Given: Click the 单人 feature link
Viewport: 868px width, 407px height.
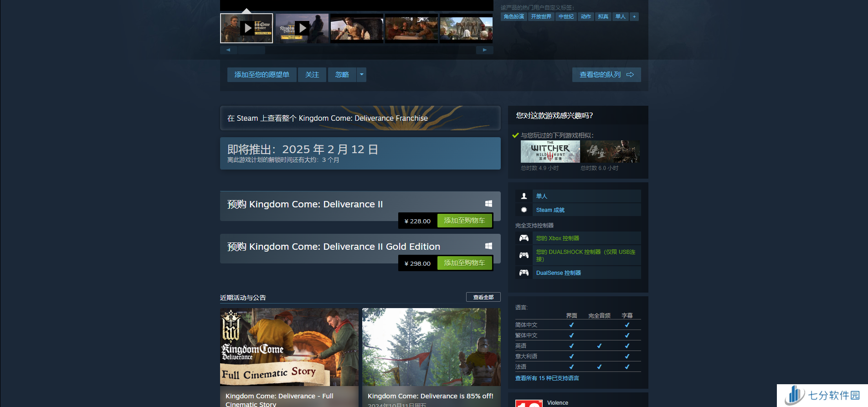Looking at the screenshot, I should (542, 196).
